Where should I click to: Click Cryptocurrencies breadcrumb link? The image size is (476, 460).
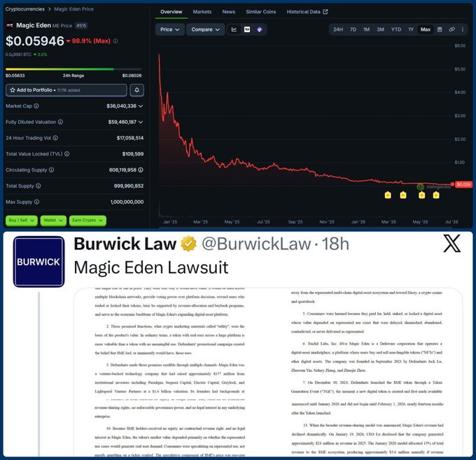point(25,9)
